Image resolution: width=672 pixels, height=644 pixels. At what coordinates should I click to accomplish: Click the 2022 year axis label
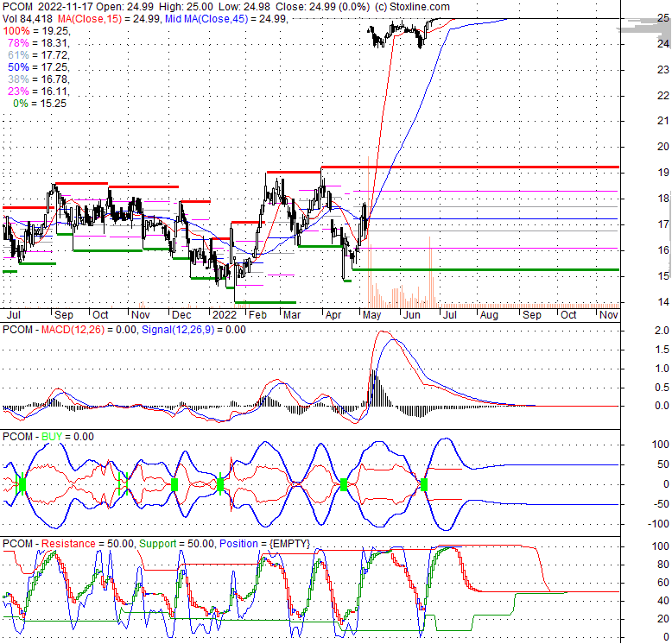click(225, 315)
